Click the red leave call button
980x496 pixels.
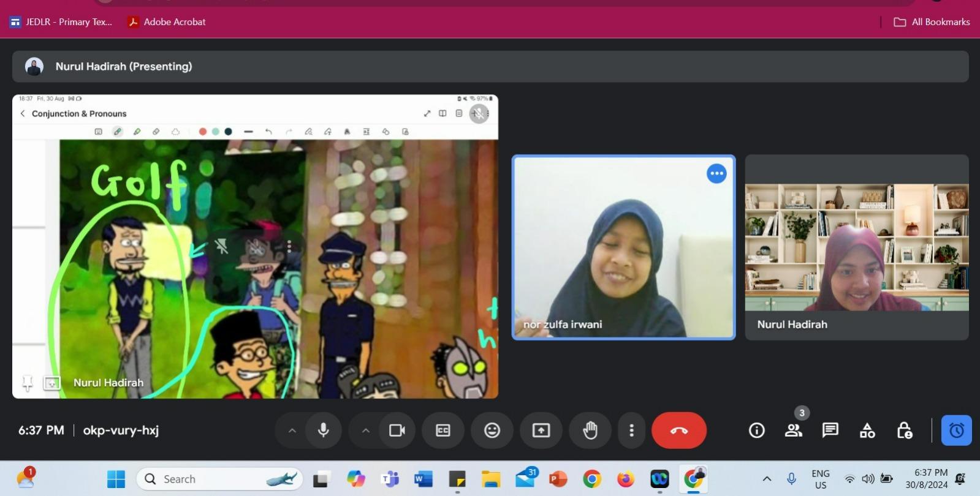click(678, 430)
